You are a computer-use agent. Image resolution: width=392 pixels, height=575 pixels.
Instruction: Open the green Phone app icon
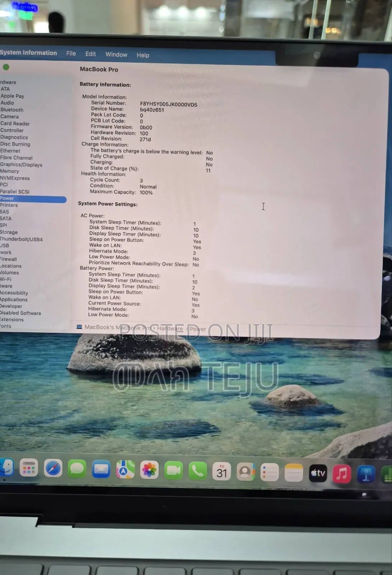(x=198, y=471)
